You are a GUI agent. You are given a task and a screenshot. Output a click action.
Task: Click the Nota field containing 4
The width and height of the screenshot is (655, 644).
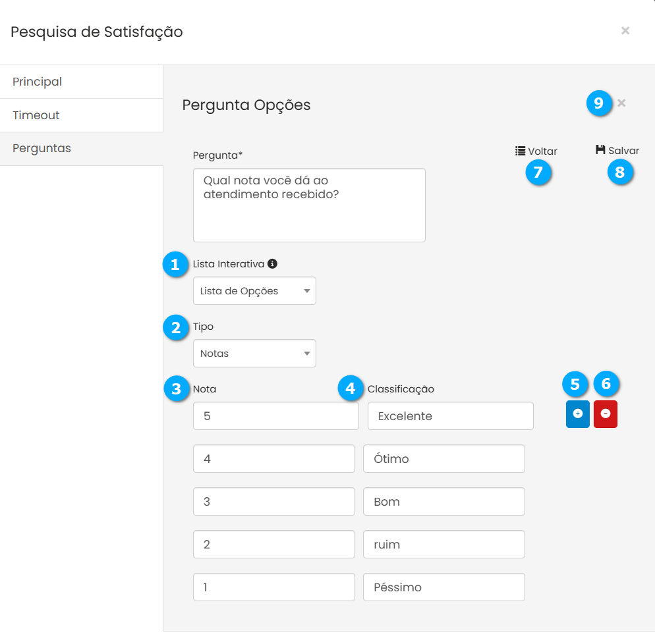click(273, 459)
